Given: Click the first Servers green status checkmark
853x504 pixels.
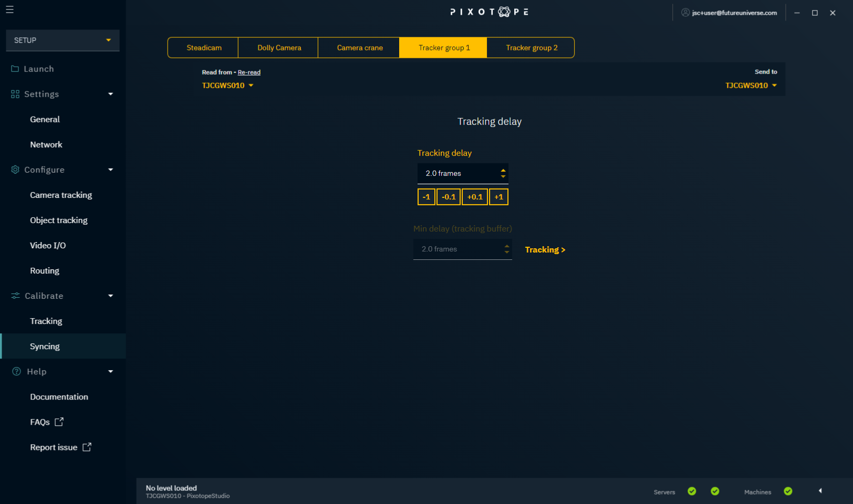Looking at the screenshot, I should pyautogui.click(x=692, y=491).
